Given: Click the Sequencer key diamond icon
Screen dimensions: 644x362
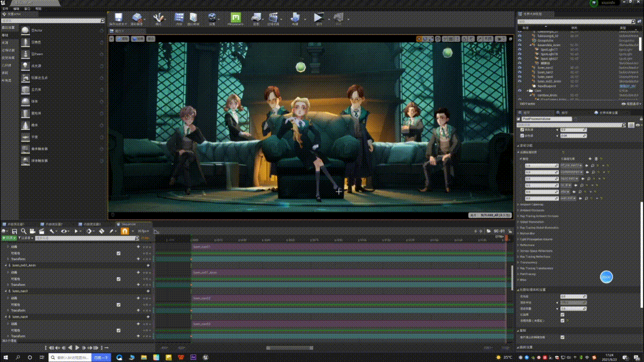Looking at the screenshot, I should pos(89,231).
